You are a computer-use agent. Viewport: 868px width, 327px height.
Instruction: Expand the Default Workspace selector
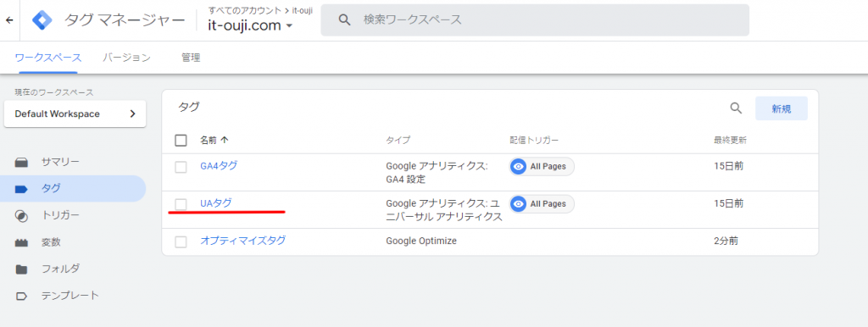(75, 114)
